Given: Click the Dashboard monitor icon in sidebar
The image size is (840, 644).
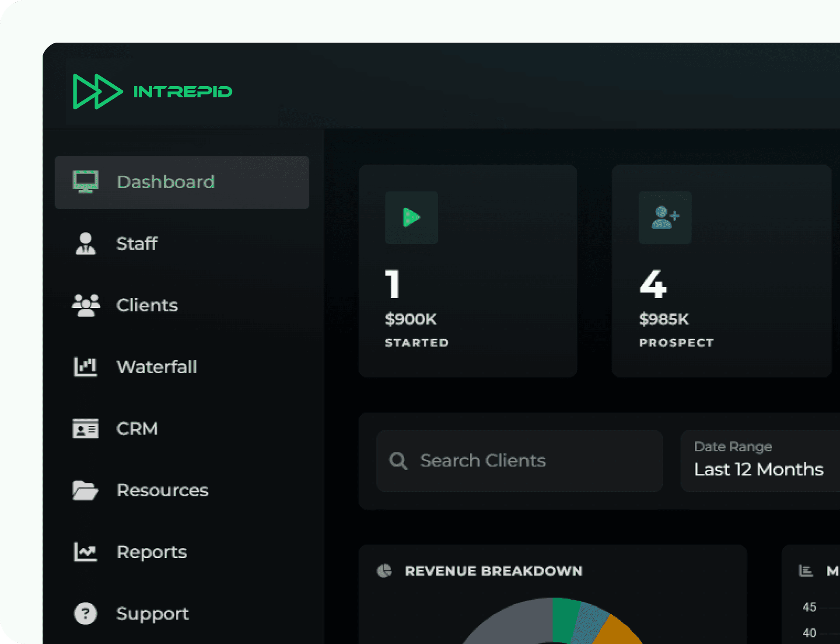Looking at the screenshot, I should 86,182.
